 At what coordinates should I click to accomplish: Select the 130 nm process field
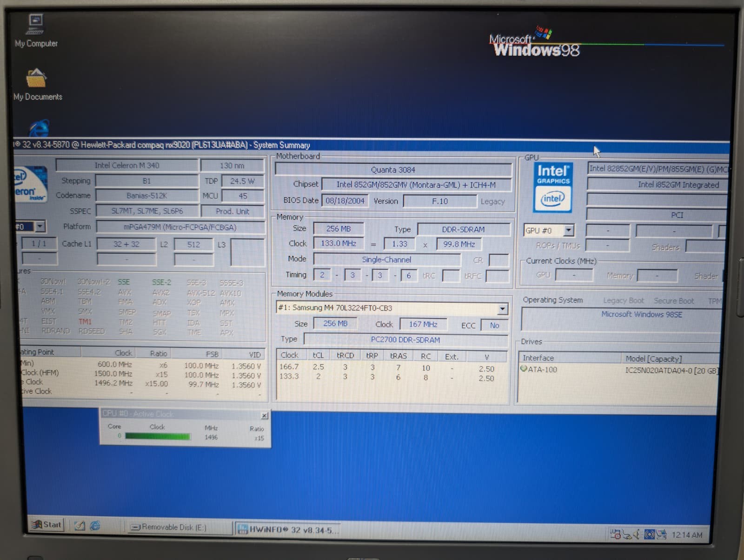tap(232, 166)
